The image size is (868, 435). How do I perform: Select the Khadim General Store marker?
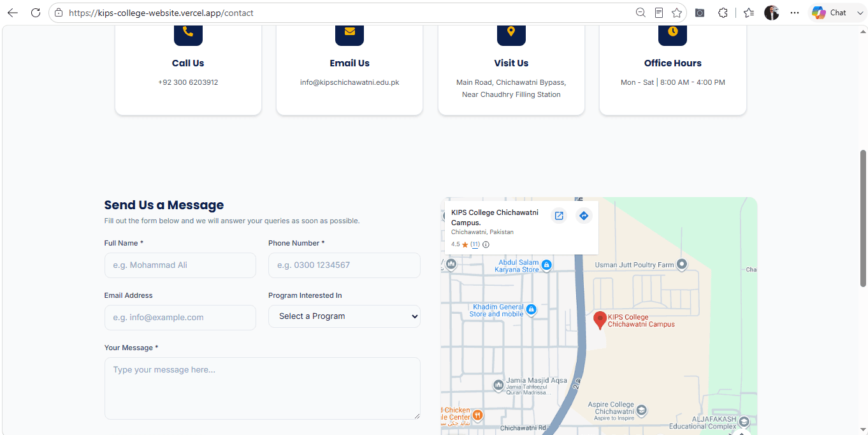coord(531,310)
